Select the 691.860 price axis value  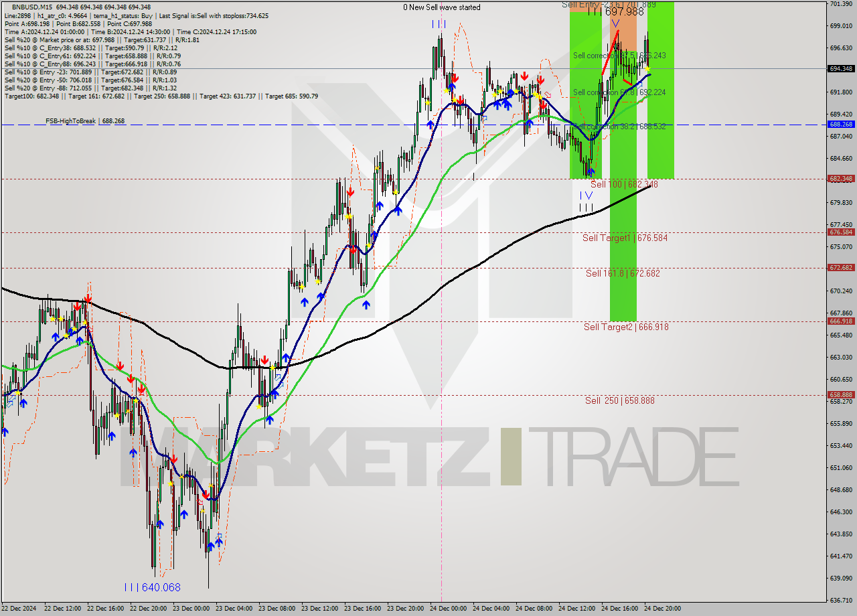coord(841,92)
